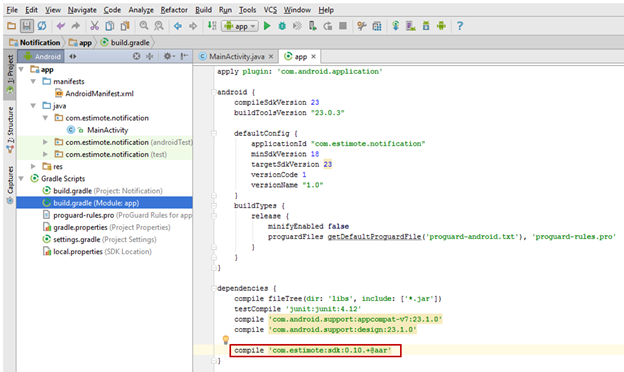Click the Notification breadcrumb
Screen dimensions: 624x372
pyautogui.click(x=35, y=42)
